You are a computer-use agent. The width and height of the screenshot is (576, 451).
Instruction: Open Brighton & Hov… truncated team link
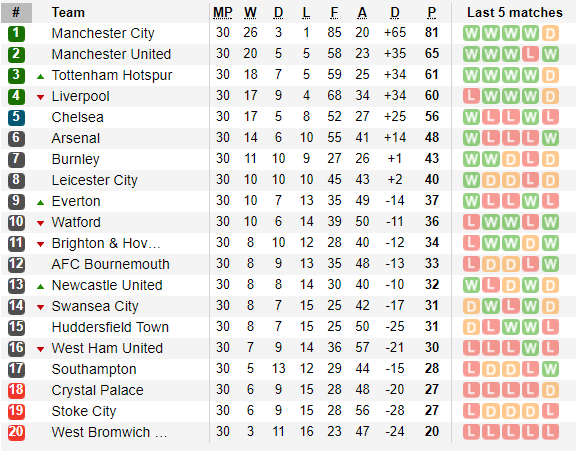click(x=106, y=243)
